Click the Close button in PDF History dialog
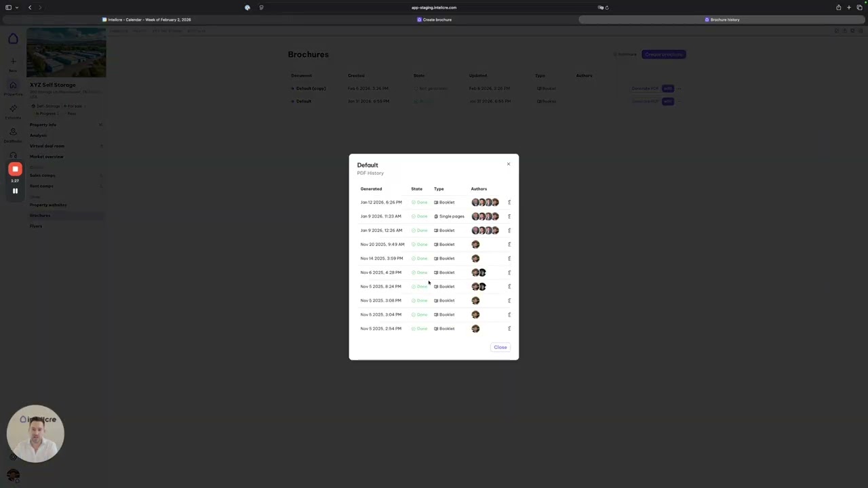The width and height of the screenshot is (868, 488). (500, 347)
